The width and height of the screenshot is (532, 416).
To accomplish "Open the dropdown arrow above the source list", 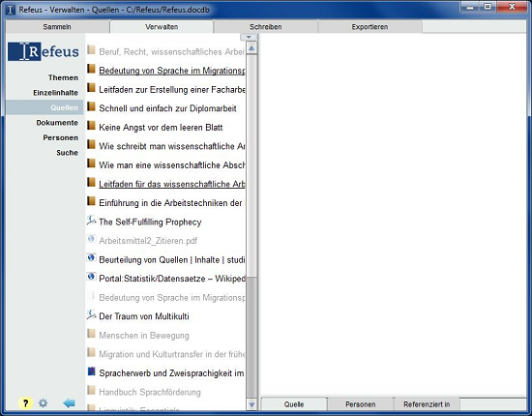I will click(249, 37).
